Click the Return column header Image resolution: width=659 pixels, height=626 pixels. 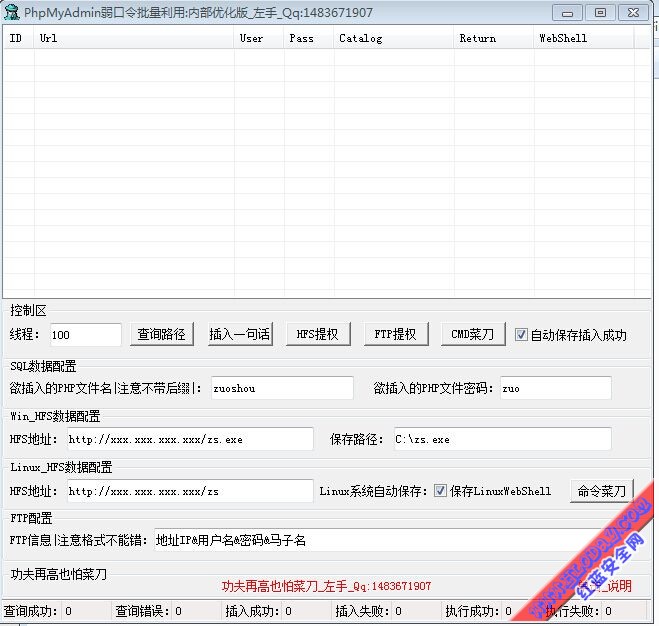click(494, 38)
